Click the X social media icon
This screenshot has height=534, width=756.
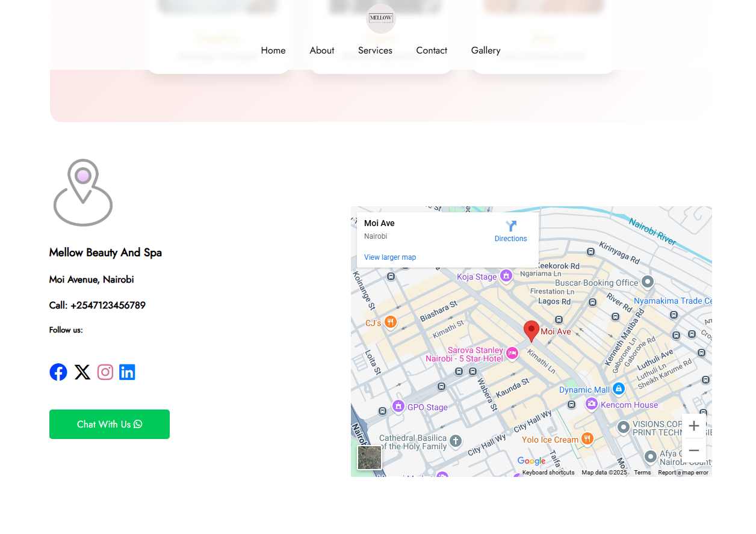click(x=82, y=372)
